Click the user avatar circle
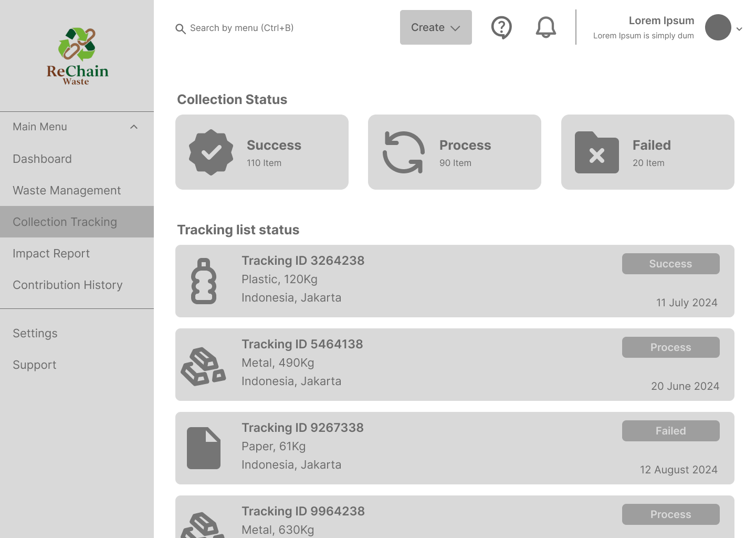 [x=718, y=27]
